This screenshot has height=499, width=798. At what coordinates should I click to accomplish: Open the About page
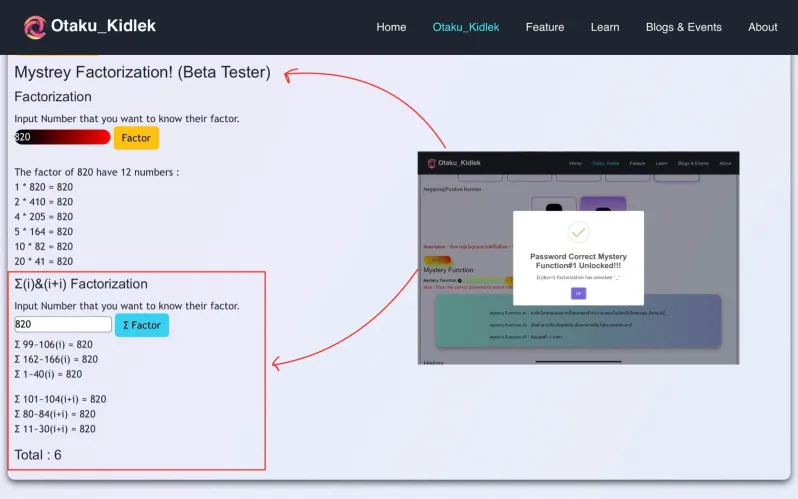point(762,27)
